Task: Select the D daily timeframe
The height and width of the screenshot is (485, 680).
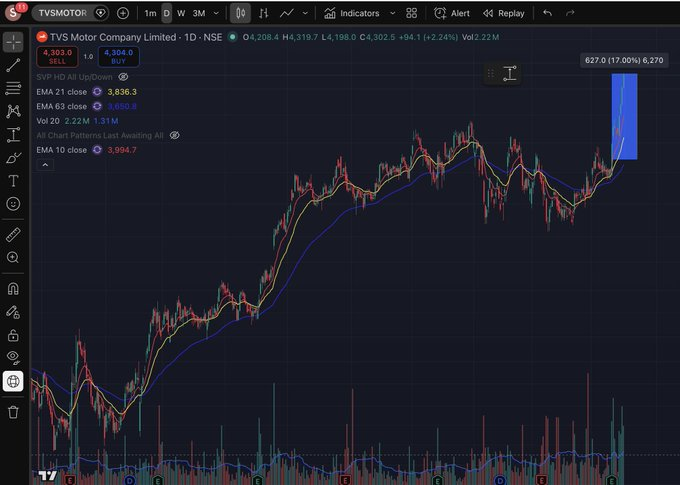Action: tap(167, 13)
